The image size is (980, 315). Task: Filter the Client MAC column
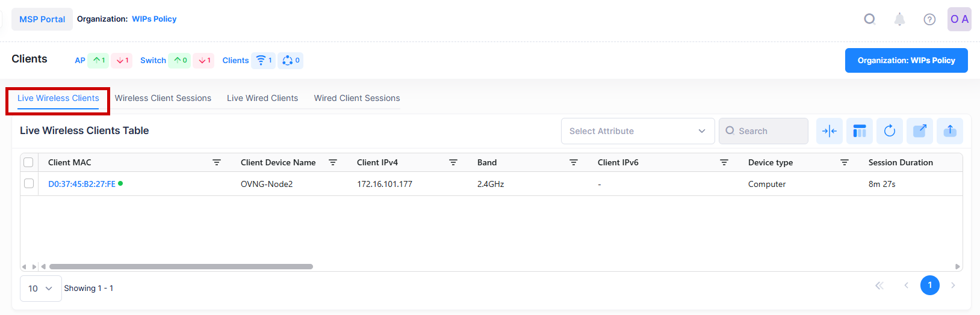coord(217,162)
